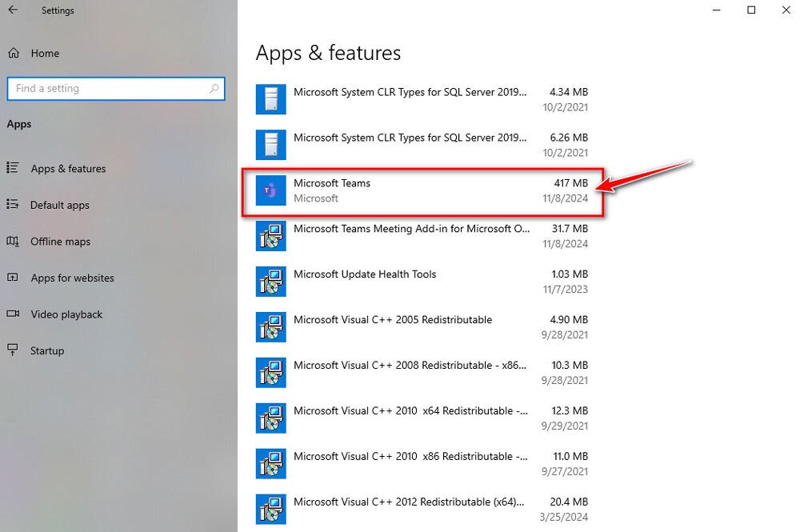The height and width of the screenshot is (532, 800).
Task: Maximize the Settings window
Action: click(751, 10)
